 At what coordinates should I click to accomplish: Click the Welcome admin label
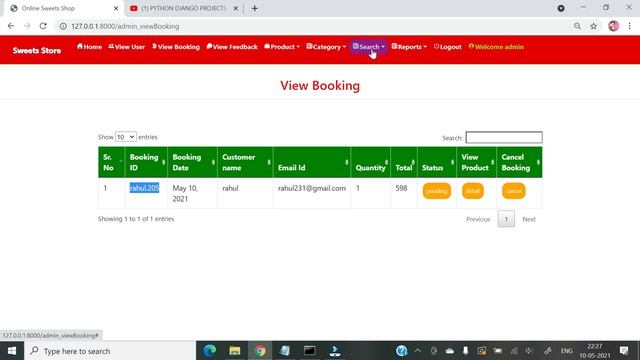tap(496, 47)
